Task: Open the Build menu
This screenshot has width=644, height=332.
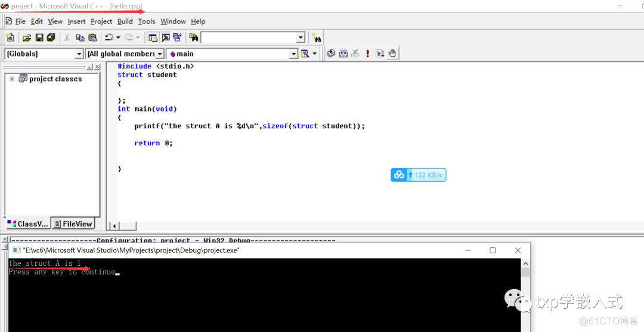Action: 125,21
